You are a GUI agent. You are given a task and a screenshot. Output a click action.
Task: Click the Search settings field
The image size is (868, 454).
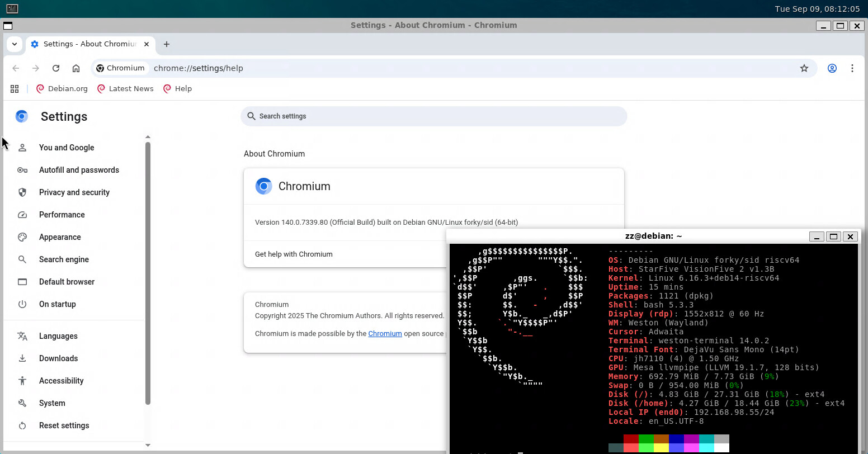click(x=433, y=116)
